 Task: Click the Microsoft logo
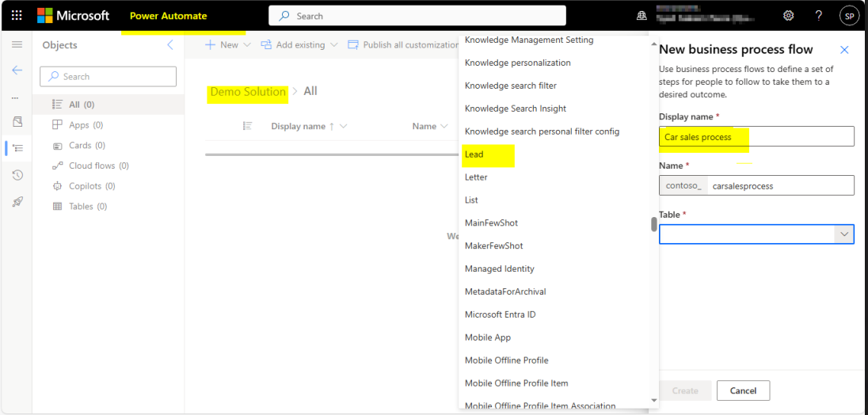tap(73, 16)
